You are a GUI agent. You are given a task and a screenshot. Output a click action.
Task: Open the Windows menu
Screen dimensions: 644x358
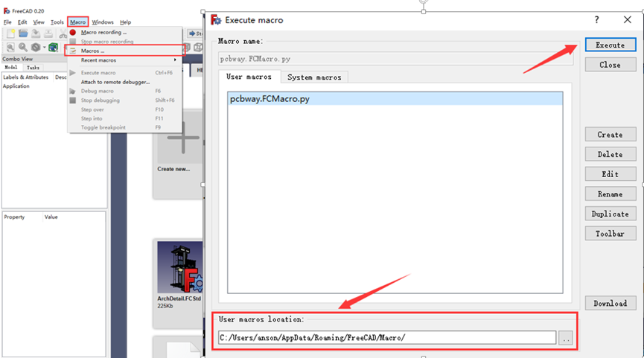(103, 22)
